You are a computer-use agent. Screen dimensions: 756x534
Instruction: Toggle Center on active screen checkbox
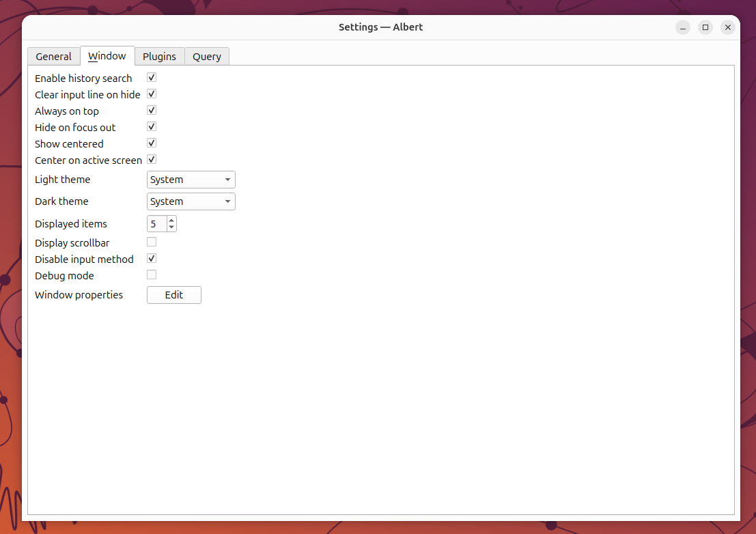[152, 160]
